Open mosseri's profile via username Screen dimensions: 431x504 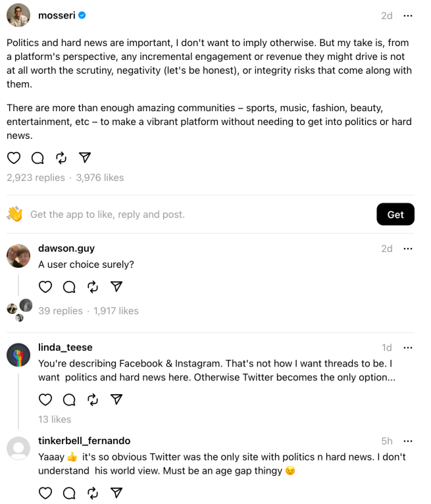(57, 15)
